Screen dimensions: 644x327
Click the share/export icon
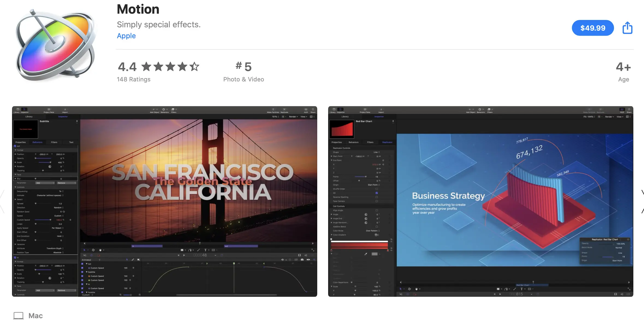pyautogui.click(x=627, y=28)
